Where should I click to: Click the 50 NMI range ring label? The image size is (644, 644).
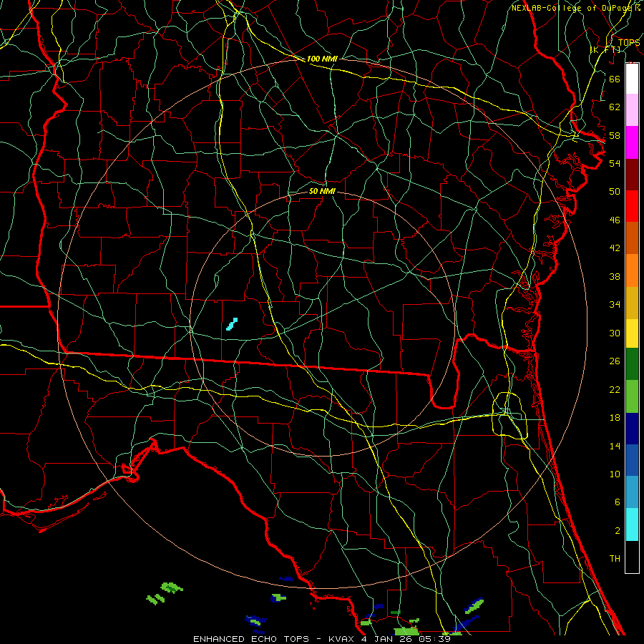(322, 191)
